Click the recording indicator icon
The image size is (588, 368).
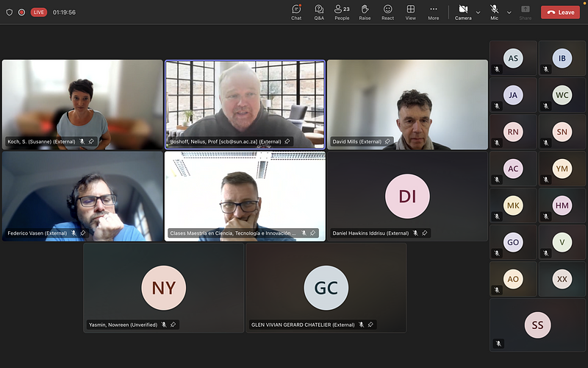tap(21, 13)
